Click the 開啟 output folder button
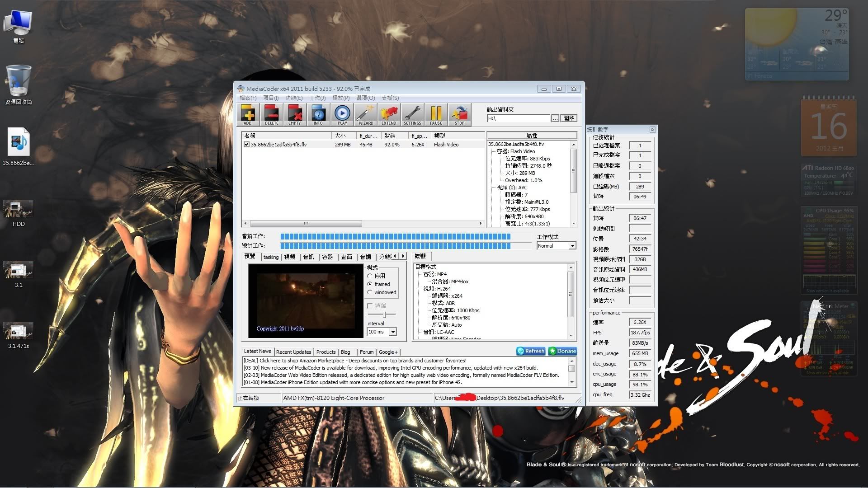Image resolution: width=868 pixels, height=488 pixels. pos(569,118)
